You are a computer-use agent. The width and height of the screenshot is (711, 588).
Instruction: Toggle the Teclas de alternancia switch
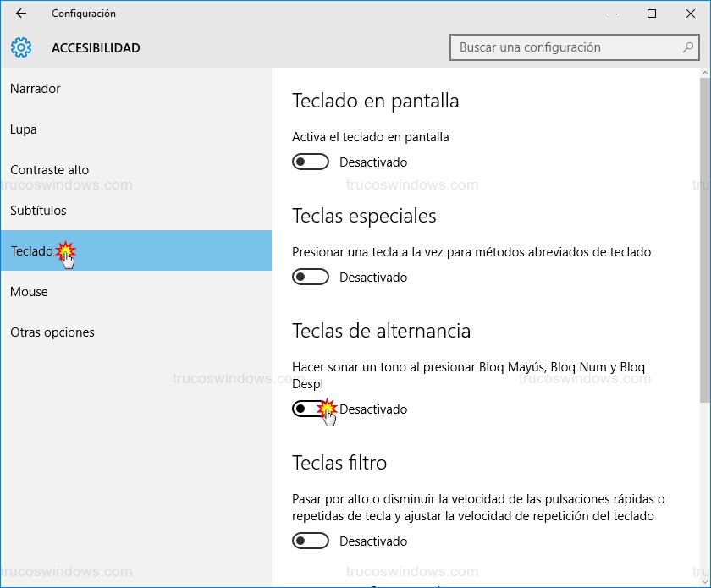pos(310,409)
